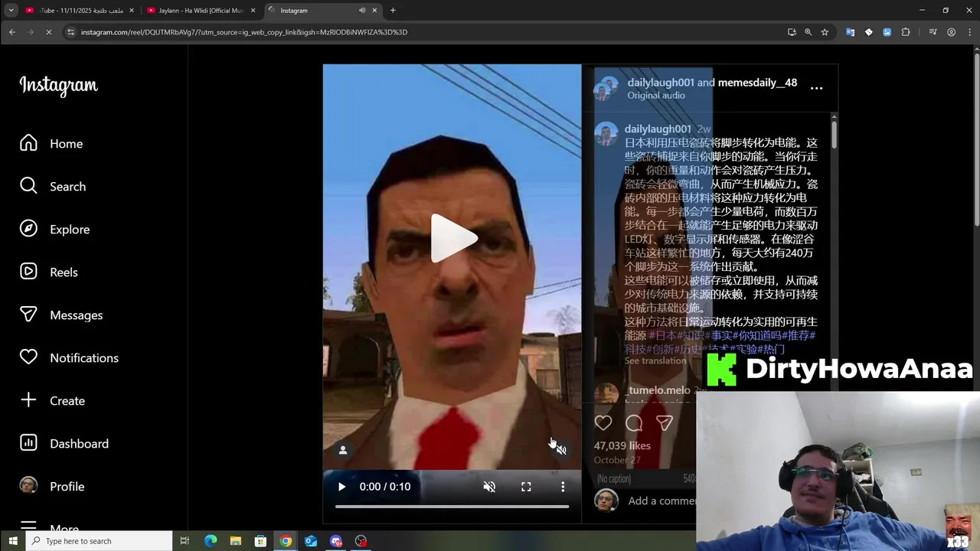Screen dimensions: 980x551
Task: Open the memesdaily__48 profile link
Action: click(757, 83)
